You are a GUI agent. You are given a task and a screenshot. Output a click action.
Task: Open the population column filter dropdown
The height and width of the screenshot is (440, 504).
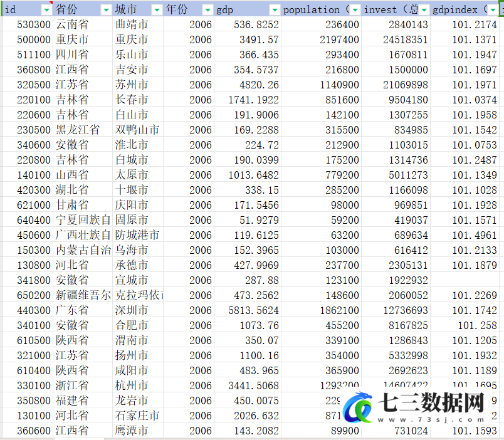coord(355,10)
